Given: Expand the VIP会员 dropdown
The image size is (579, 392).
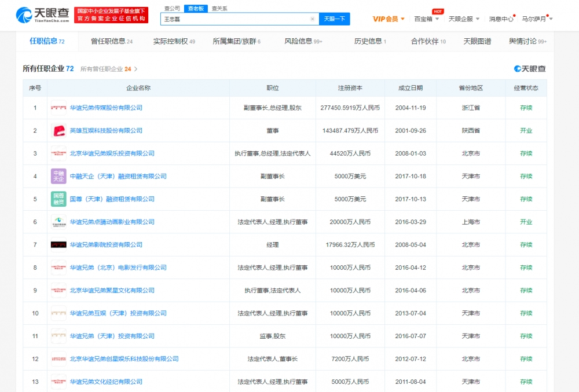Looking at the screenshot, I should (x=389, y=19).
